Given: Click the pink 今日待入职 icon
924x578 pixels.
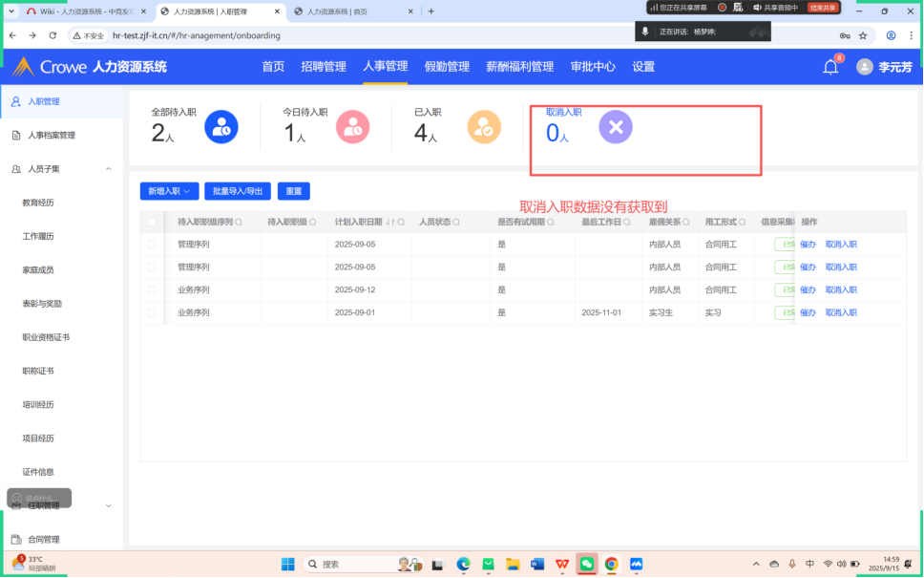Looking at the screenshot, I should click(x=352, y=127).
